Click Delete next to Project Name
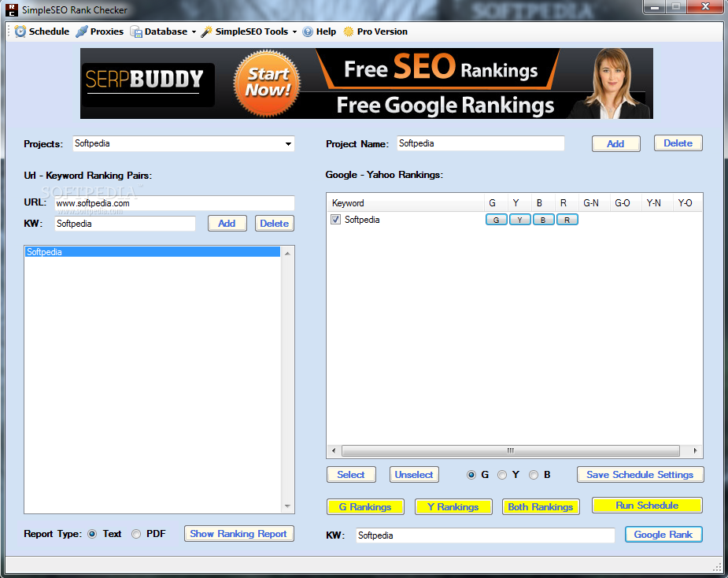This screenshot has width=728, height=578. 678,143
